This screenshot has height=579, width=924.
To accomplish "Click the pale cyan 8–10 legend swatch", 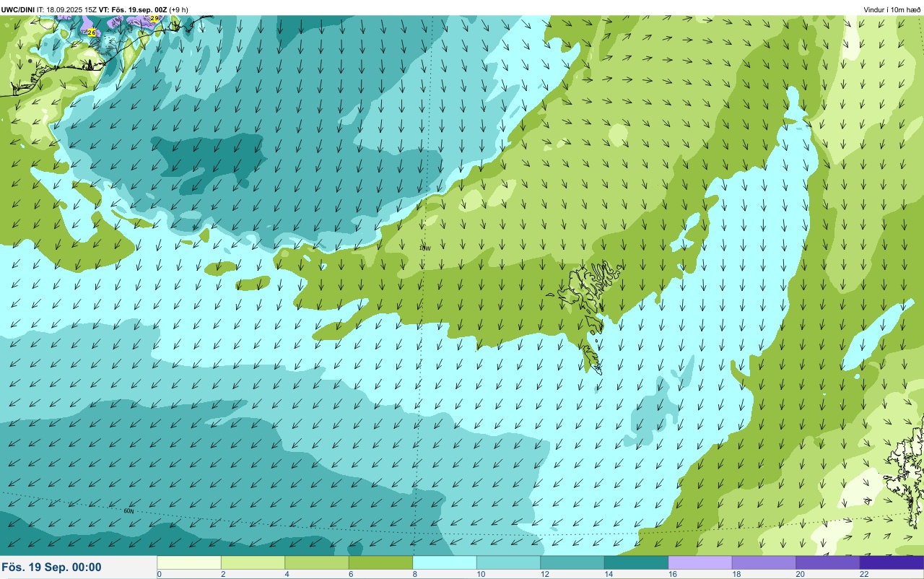I will click(x=445, y=562).
